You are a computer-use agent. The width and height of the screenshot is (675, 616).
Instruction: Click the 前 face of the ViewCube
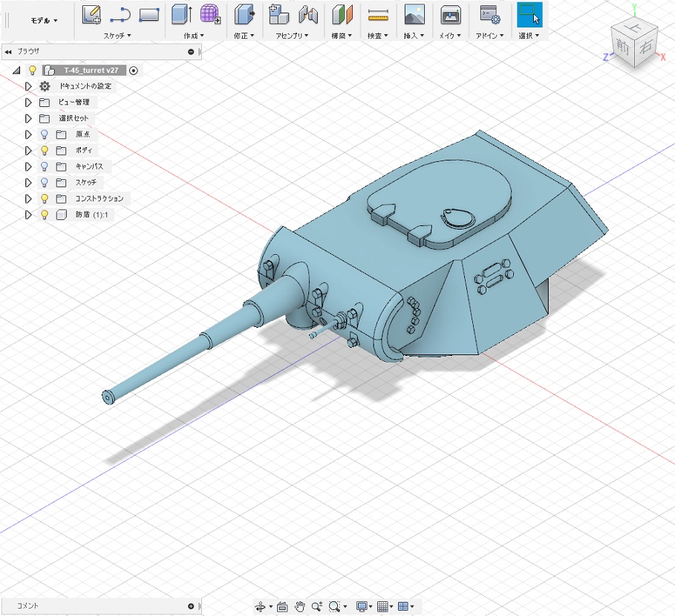coord(622,45)
